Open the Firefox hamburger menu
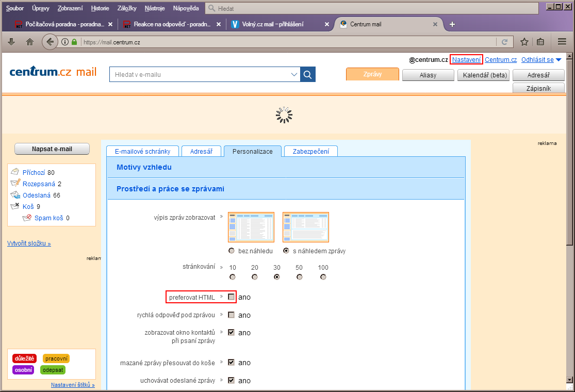This screenshot has height=392, width=575. [x=562, y=42]
